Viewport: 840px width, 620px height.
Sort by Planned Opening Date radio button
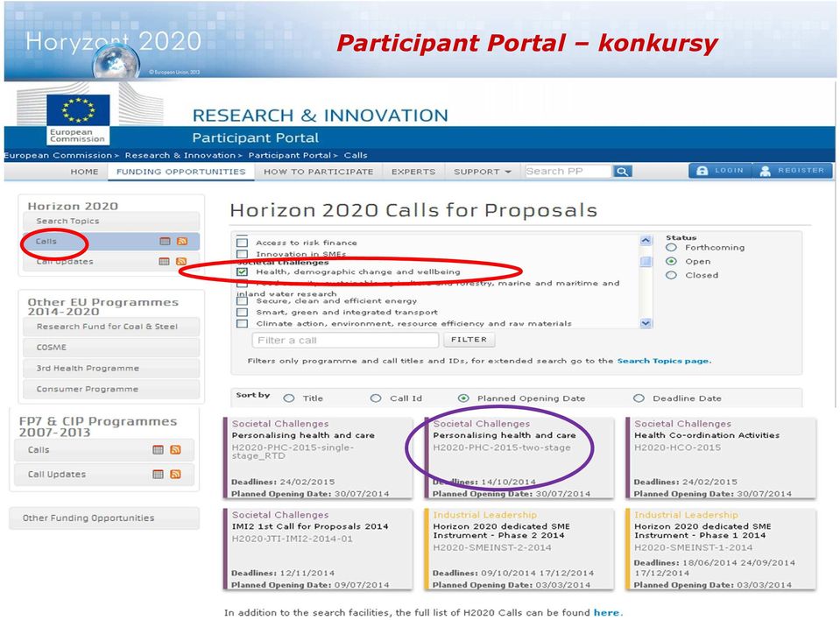click(x=464, y=398)
